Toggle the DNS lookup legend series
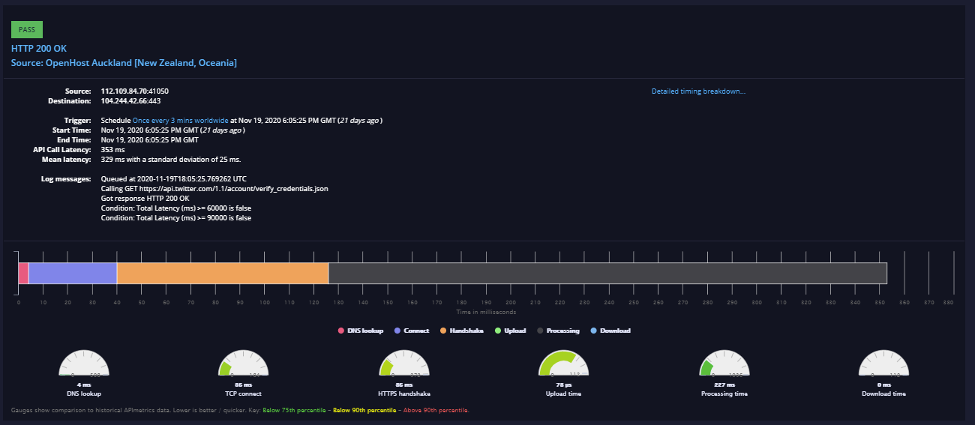This screenshot has height=427, width=977. (x=361, y=330)
